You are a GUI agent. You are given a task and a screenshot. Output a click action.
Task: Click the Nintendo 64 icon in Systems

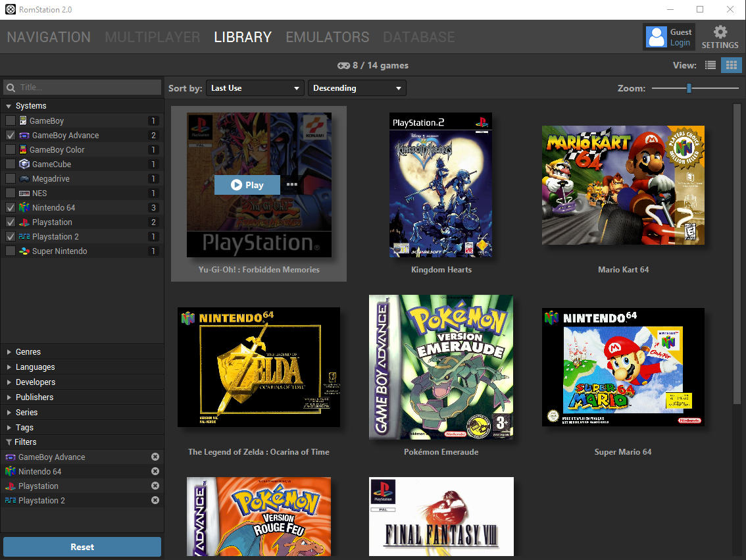tap(24, 207)
